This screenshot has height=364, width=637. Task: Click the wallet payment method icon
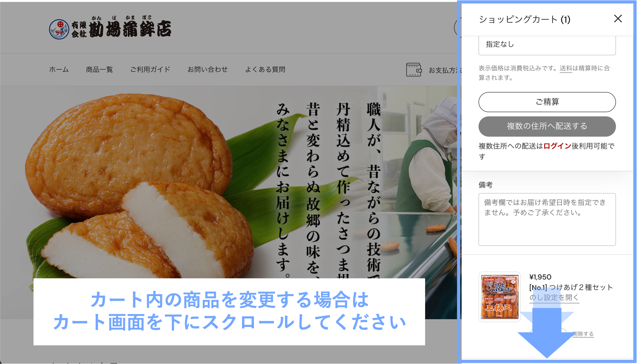[x=414, y=70]
